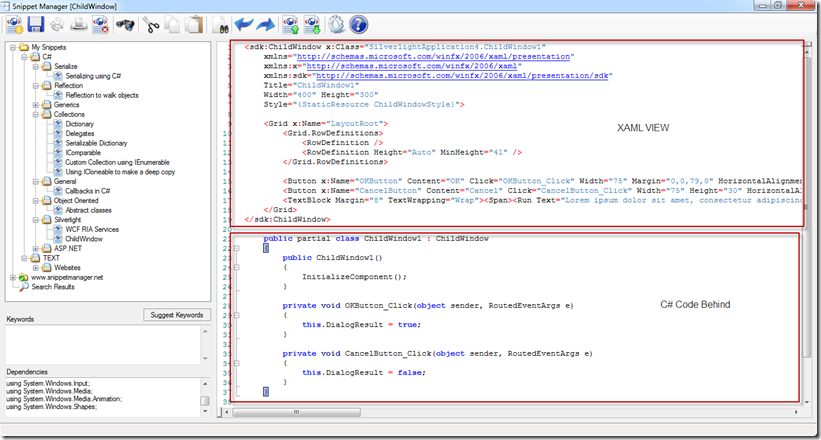Screen dimensions: 821x440
Task: Click the Title="ChildWindow1" attribute line
Action: 312,85
